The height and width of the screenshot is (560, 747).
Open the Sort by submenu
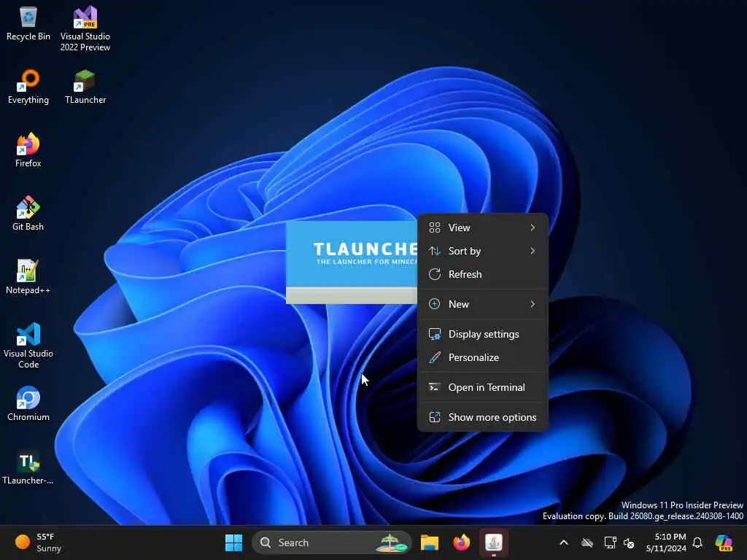[483, 251]
